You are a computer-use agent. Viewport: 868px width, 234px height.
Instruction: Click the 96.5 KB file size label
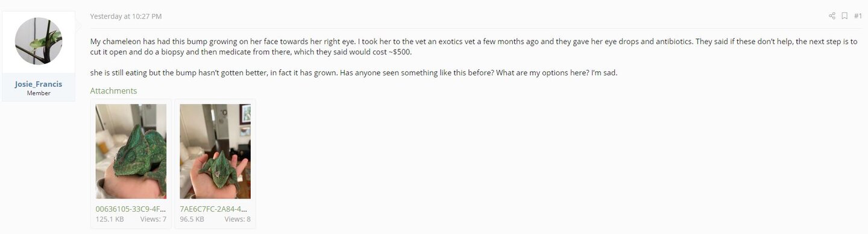tap(192, 219)
